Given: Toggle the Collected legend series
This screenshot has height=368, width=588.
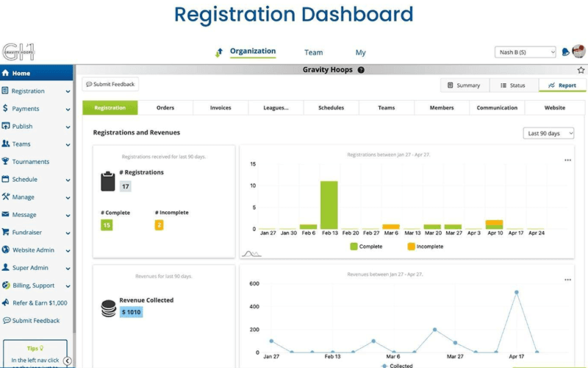Looking at the screenshot, I should click(397, 365).
